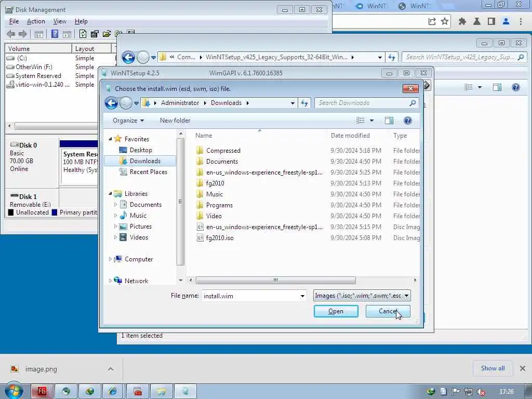Open the browser extensions puzzle icon

pos(462,21)
